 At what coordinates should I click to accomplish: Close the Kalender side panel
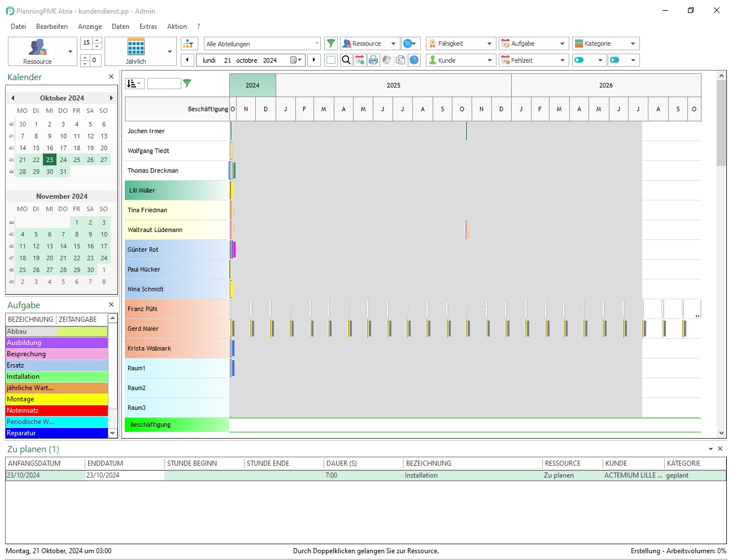tap(111, 77)
